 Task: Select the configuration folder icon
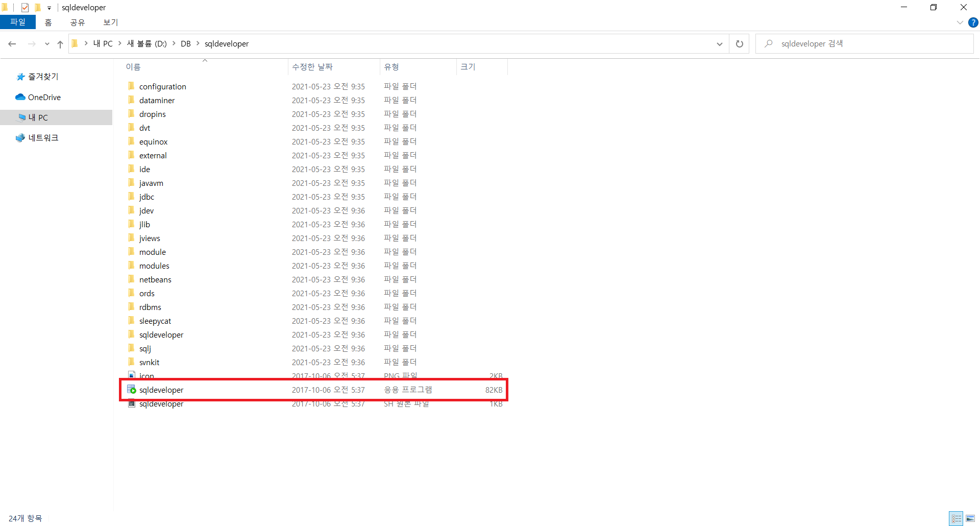point(131,86)
